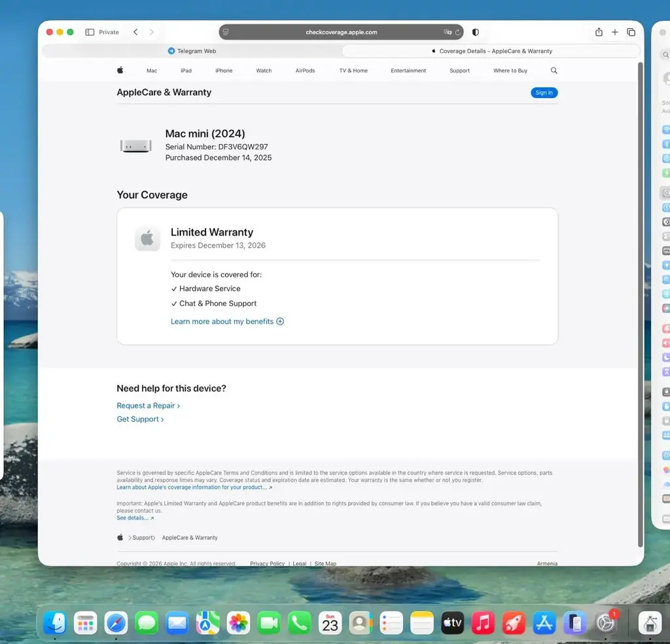The width and height of the screenshot is (670, 644).
Task: Click the Sign In button
Action: 544,93
